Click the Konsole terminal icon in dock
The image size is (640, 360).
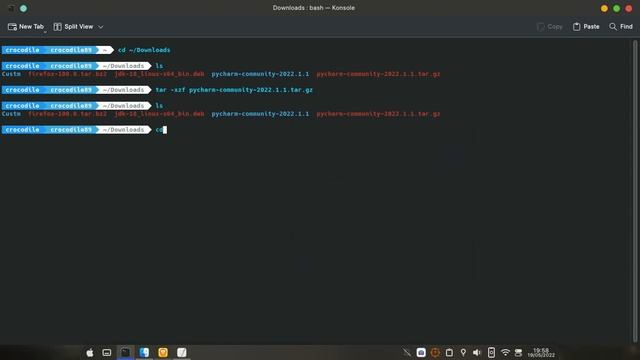coord(125,352)
